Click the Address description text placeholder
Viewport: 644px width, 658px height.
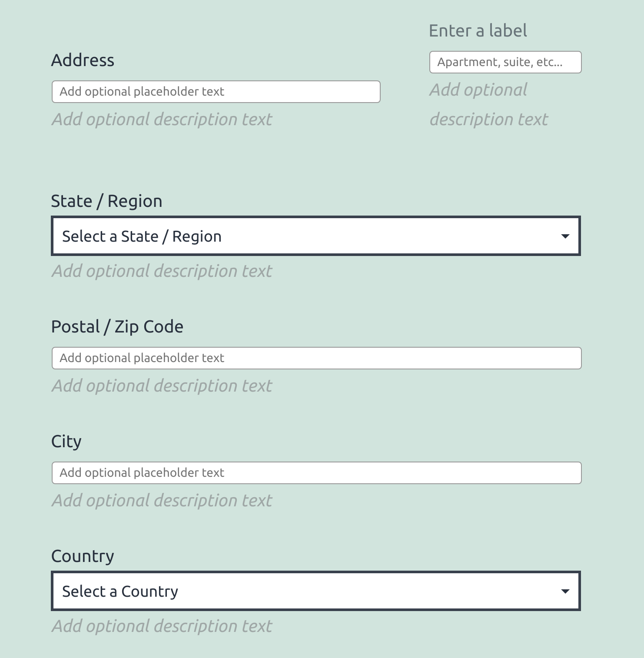162,119
